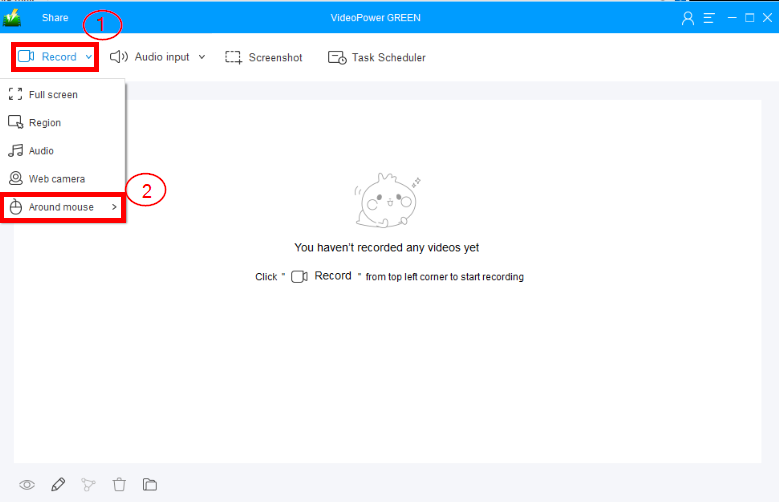Choose Web camera recording mode
The width and height of the screenshot is (779, 502).
point(63,179)
